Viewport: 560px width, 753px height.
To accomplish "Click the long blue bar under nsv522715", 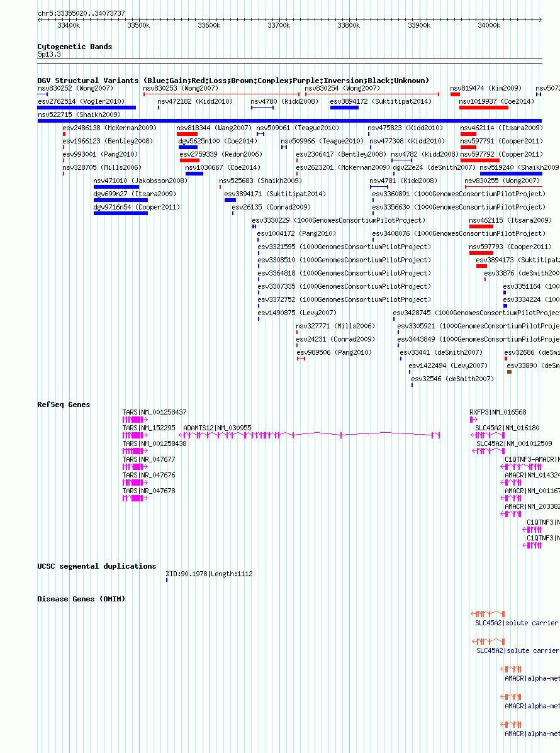I will coord(289,121).
